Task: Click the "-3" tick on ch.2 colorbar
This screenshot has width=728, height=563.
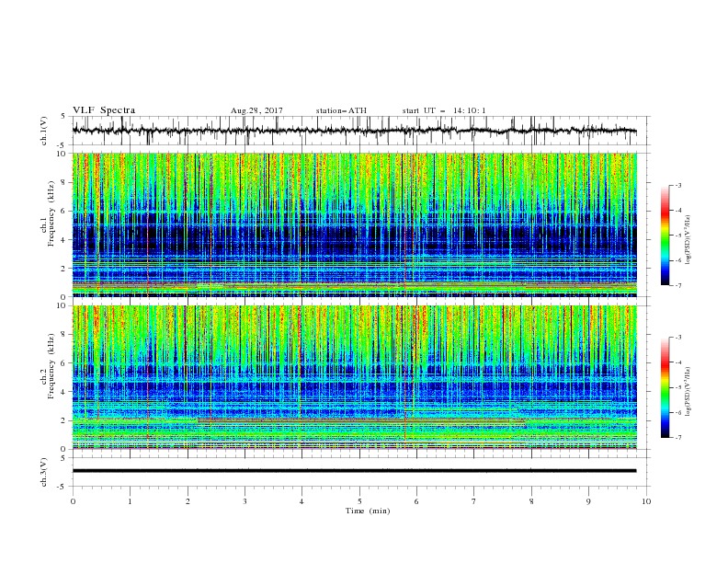Action: click(x=678, y=338)
